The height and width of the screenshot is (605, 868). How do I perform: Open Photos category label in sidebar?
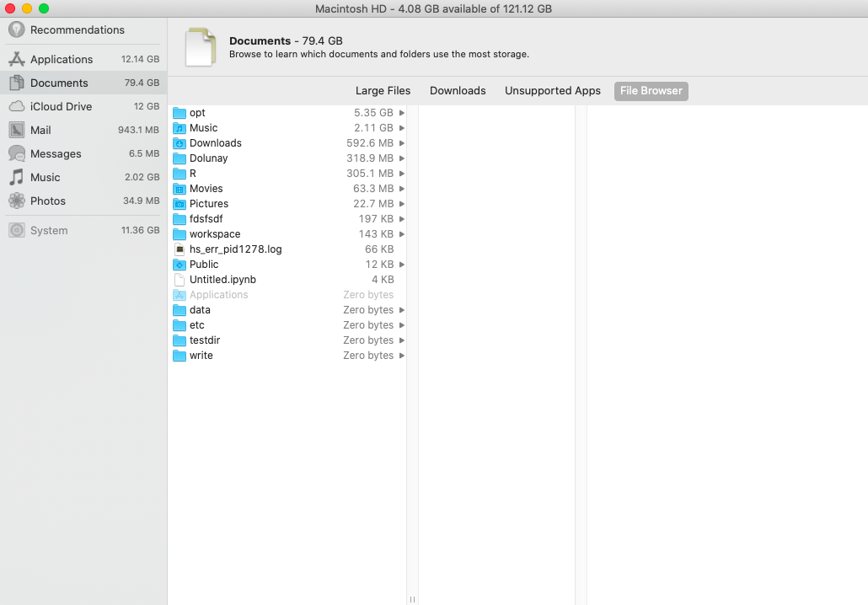(47, 201)
